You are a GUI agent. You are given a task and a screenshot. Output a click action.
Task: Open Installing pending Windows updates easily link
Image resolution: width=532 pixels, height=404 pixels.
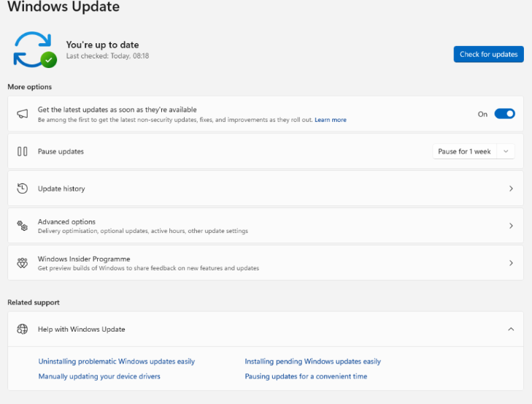[312, 362]
